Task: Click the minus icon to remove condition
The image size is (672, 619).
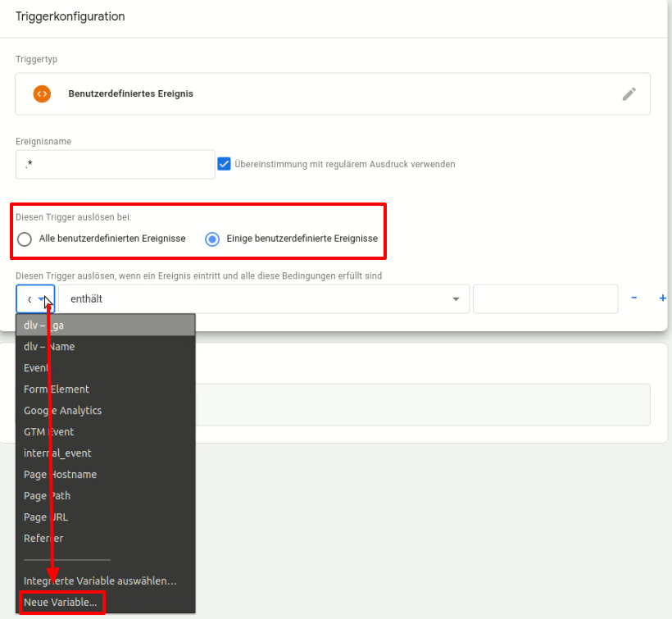Action: pos(633,298)
